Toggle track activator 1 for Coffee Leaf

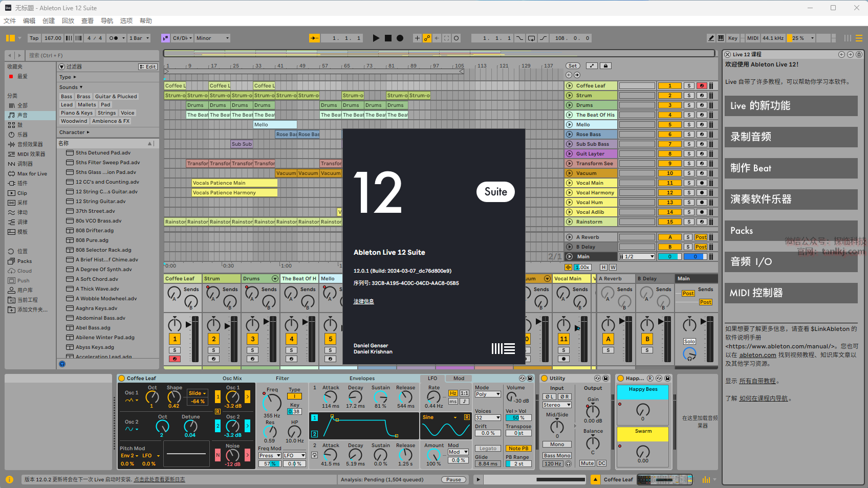pos(669,86)
